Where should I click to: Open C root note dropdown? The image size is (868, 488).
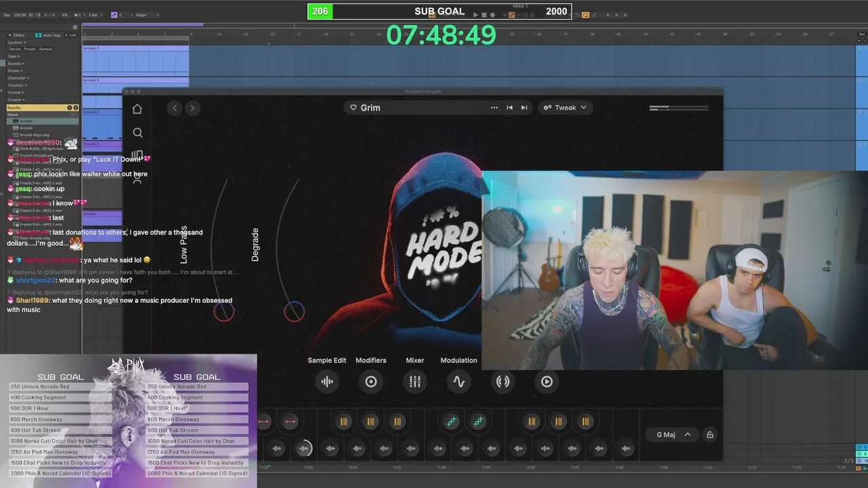pos(125,15)
